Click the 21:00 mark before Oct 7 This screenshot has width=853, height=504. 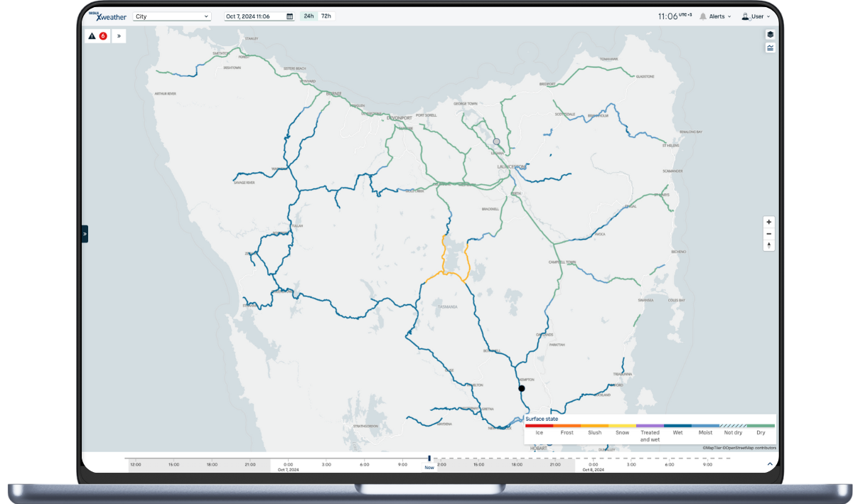coord(250,464)
